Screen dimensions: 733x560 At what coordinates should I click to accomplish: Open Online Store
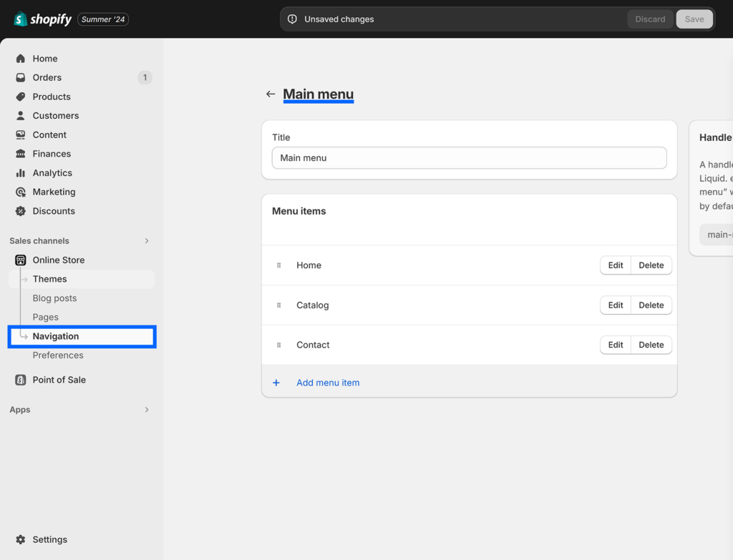click(x=59, y=260)
